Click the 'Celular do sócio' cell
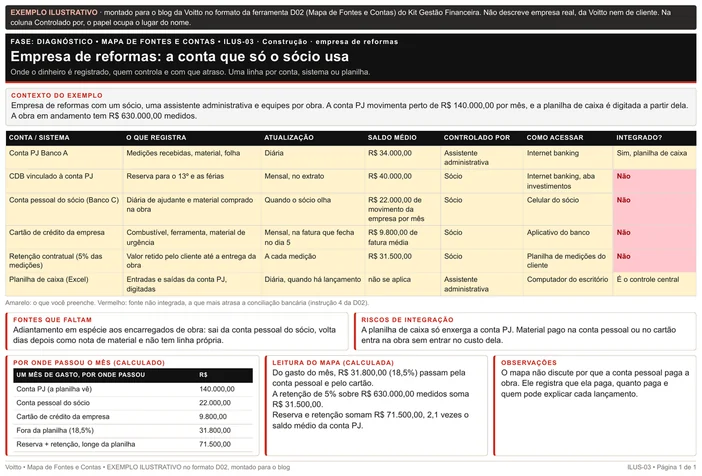702x476 pixels. (x=568, y=209)
